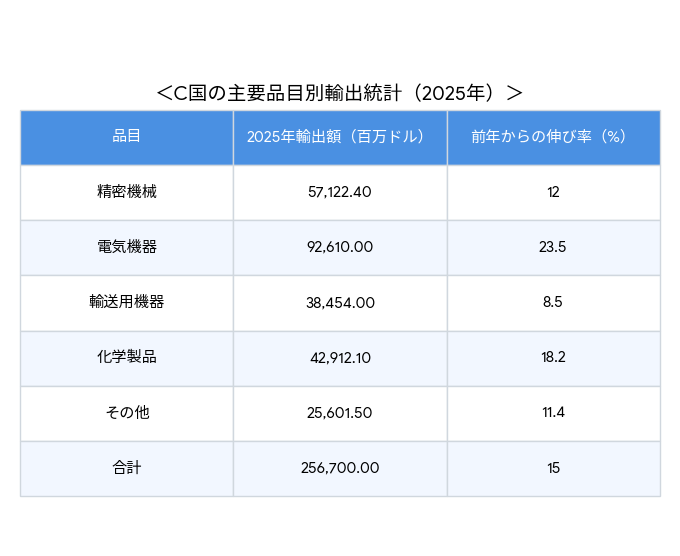Click the growth rate 23.5 cell
This screenshot has height=556, width=680.
(x=553, y=247)
